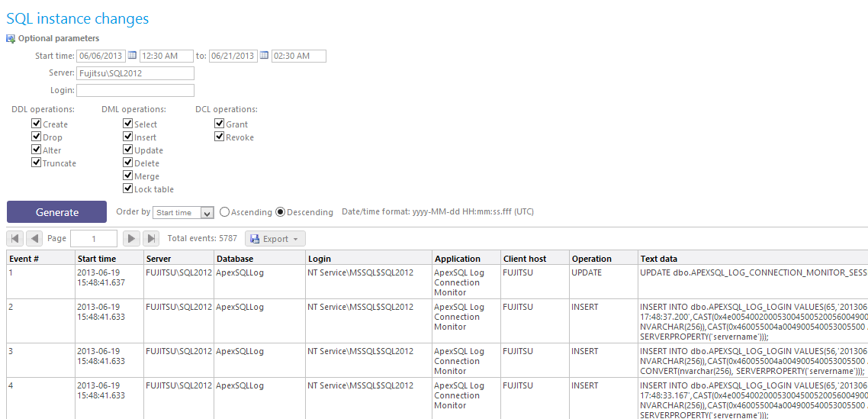Uncheck the Delete operation checkbox
This screenshot has height=419, width=868.
tap(128, 163)
